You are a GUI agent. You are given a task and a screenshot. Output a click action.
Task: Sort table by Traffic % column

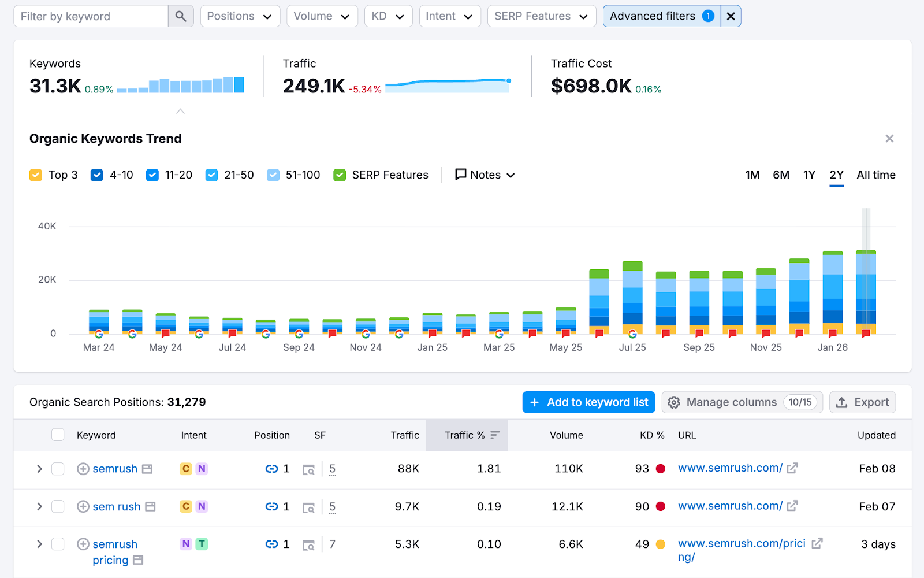(x=467, y=435)
